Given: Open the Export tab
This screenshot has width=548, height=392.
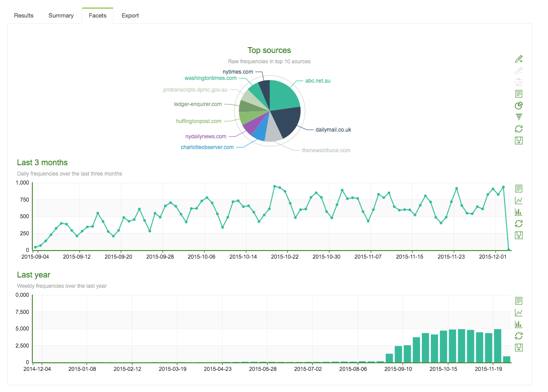Looking at the screenshot, I should coord(130,16).
